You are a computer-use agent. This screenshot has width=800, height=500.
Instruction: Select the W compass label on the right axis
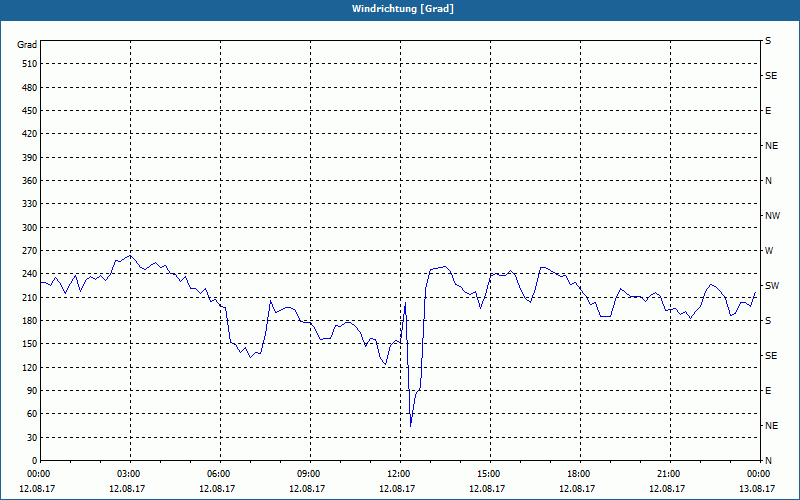pos(769,251)
